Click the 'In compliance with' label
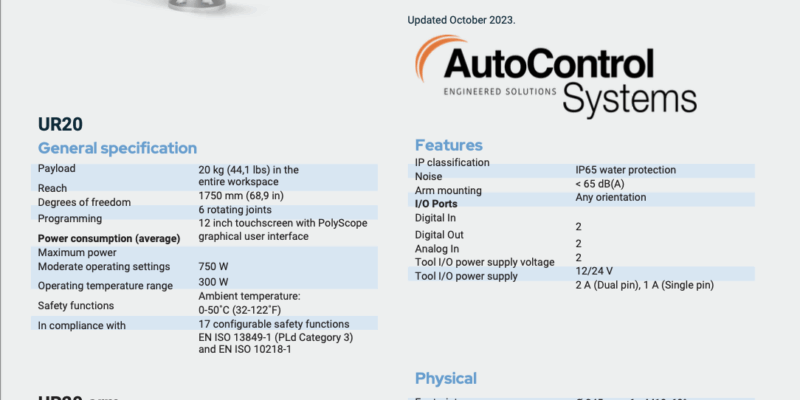800x400 pixels. tap(82, 326)
